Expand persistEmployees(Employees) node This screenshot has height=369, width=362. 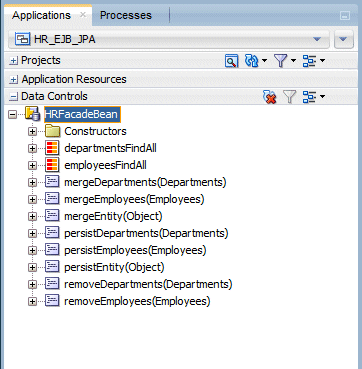point(32,250)
